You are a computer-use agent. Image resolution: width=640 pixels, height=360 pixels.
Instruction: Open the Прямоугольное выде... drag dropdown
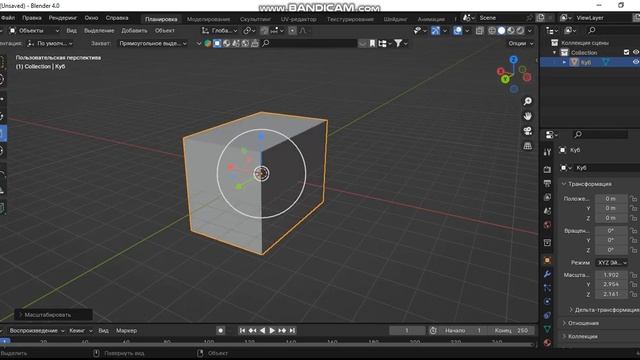click(153, 43)
